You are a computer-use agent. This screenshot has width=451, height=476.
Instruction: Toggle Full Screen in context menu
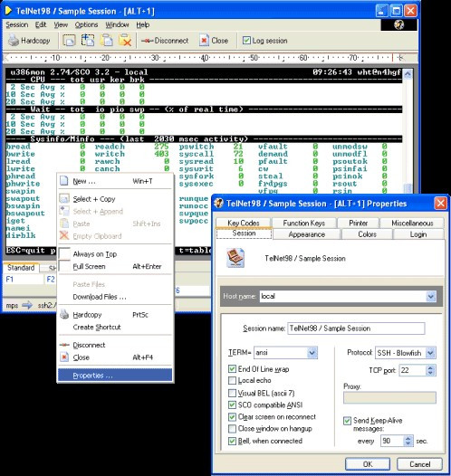click(x=115, y=267)
